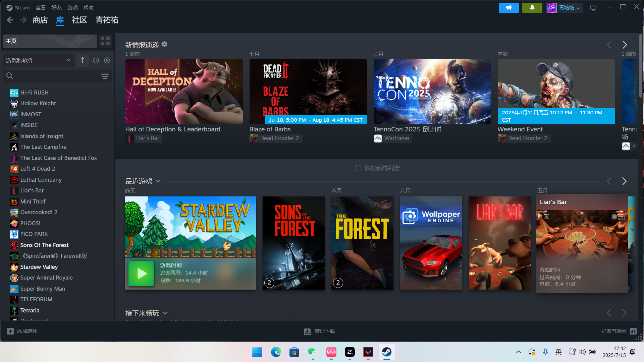
Task: Click the 主页 home button
Action: (50, 41)
